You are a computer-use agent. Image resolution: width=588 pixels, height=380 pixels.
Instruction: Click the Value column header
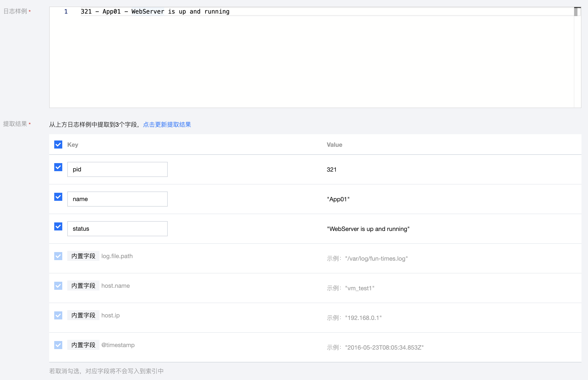[x=334, y=145]
